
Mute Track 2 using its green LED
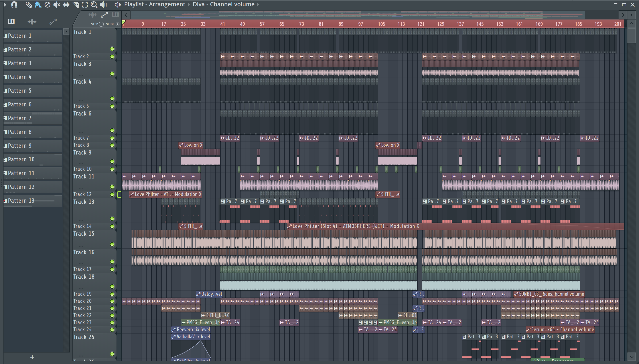(112, 57)
